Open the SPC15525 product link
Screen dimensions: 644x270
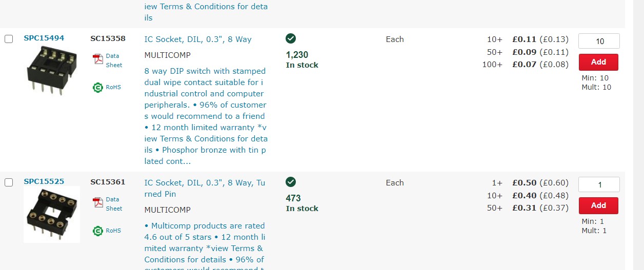click(x=44, y=181)
